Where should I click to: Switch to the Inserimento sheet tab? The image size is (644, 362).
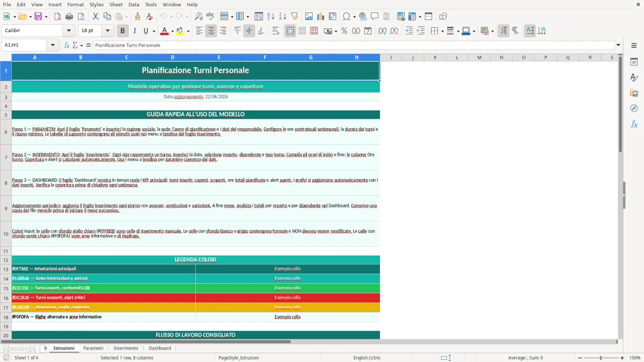126,348
